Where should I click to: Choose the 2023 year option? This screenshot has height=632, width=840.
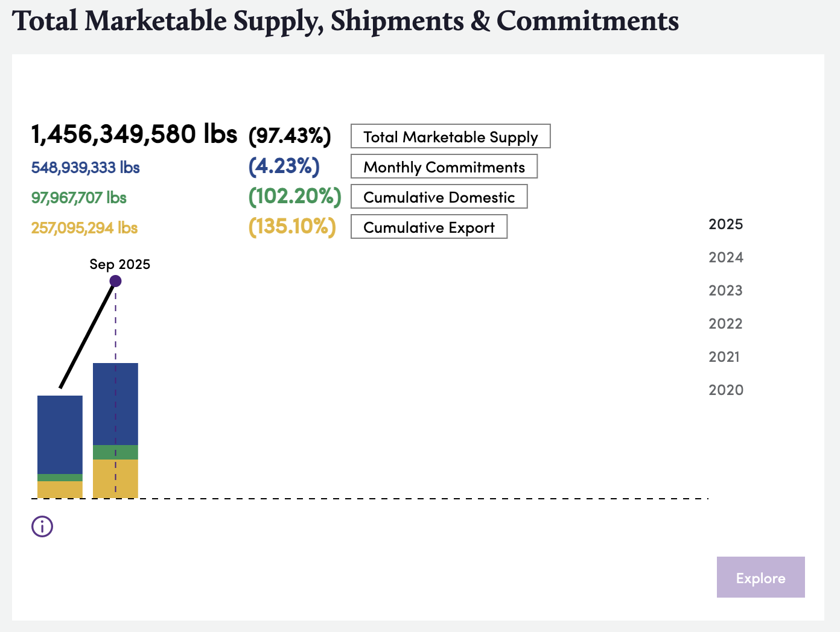point(725,291)
